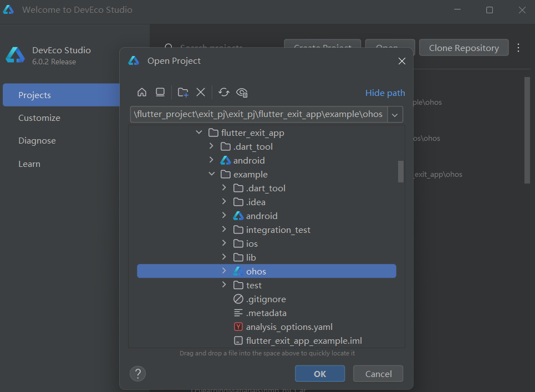Expand the ios folder
The height and width of the screenshot is (392, 535).
coord(224,243)
